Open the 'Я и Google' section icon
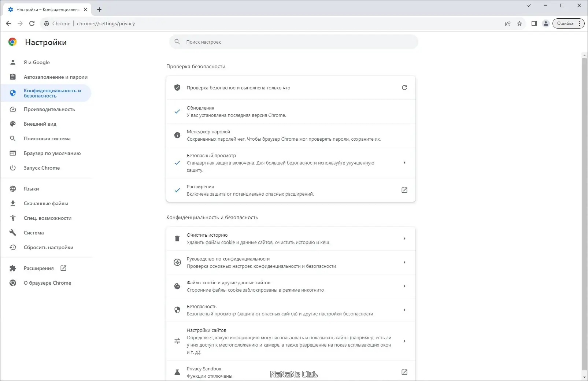Screen dimensions: 588x381 coord(13,62)
